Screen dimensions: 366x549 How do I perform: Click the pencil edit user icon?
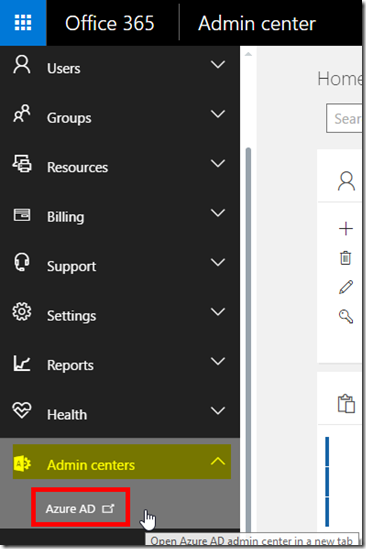tap(346, 287)
